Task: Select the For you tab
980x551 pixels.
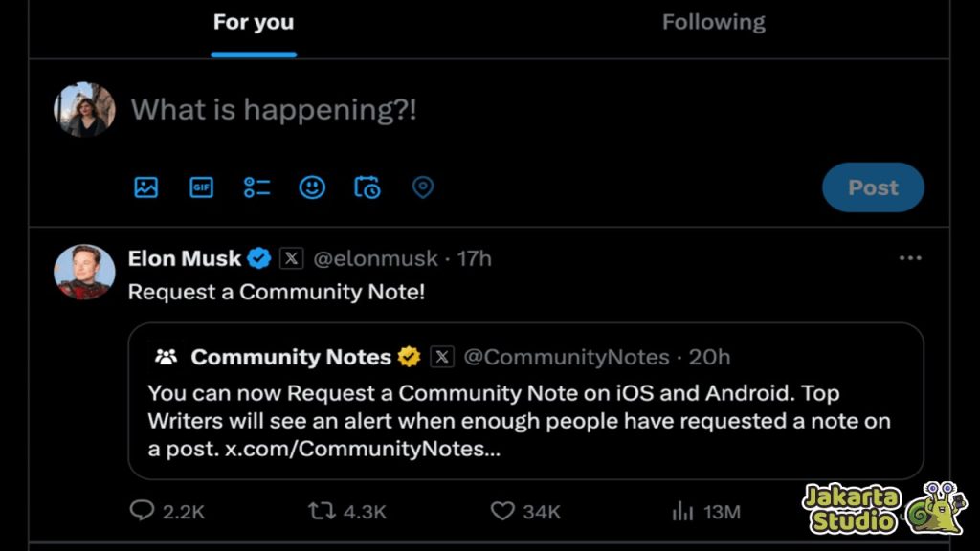Action: coord(253,23)
